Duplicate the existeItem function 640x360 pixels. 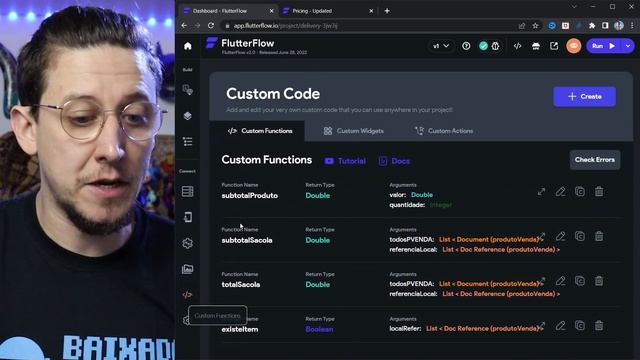click(x=580, y=325)
